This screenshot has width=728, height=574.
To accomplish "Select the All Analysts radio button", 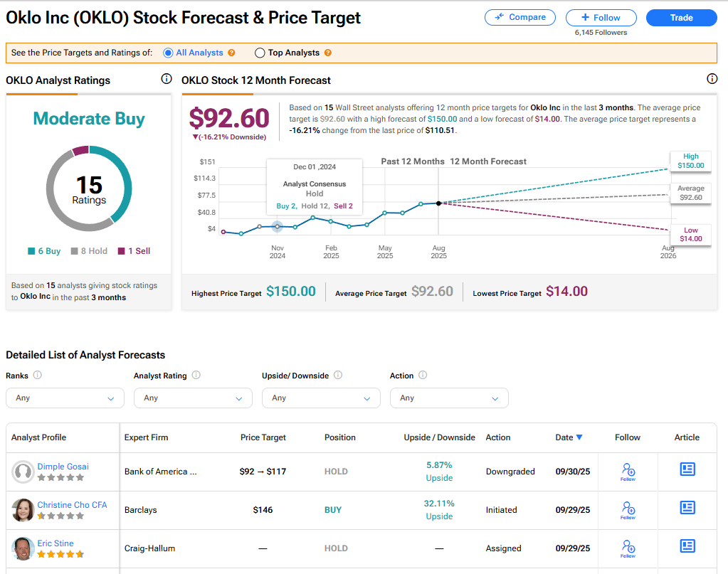I will [x=169, y=53].
